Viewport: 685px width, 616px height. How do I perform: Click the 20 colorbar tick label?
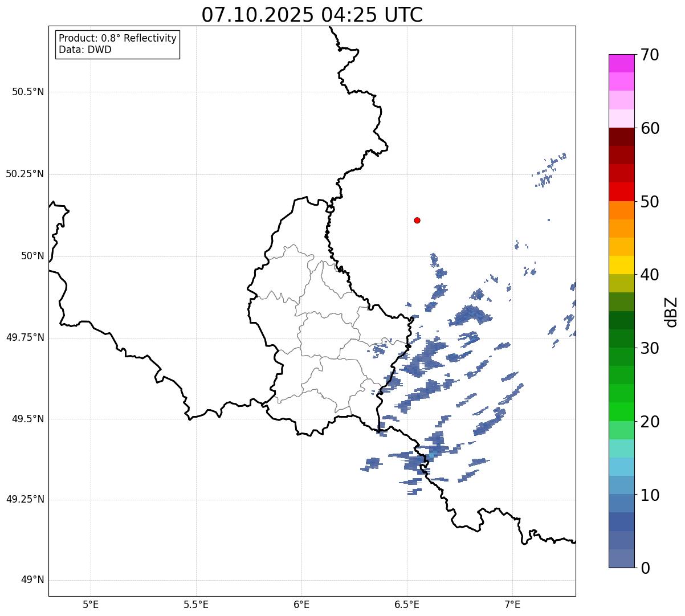(x=650, y=422)
